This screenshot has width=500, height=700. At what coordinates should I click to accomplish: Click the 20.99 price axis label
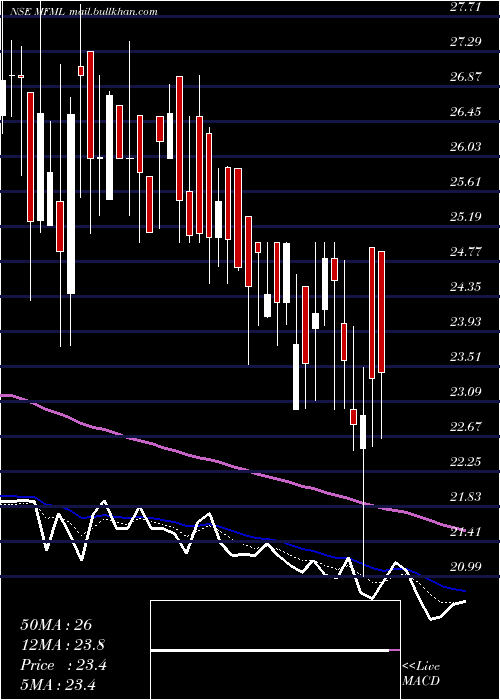(466, 567)
